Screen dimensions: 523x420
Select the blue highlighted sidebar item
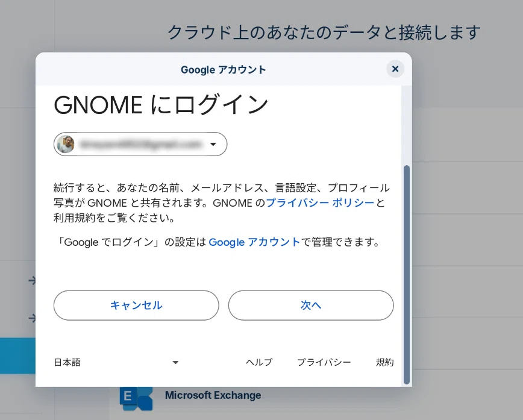[17, 356]
